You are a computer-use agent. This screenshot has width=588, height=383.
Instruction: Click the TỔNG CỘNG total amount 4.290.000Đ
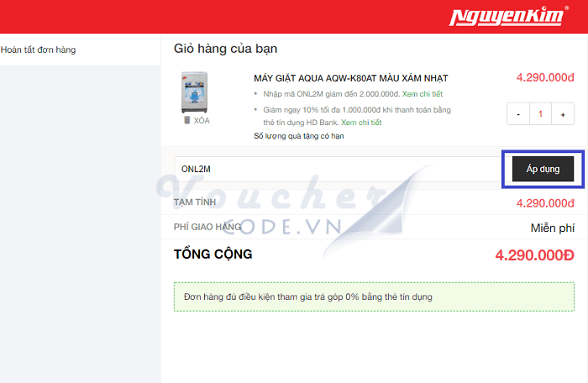click(534, 255)
